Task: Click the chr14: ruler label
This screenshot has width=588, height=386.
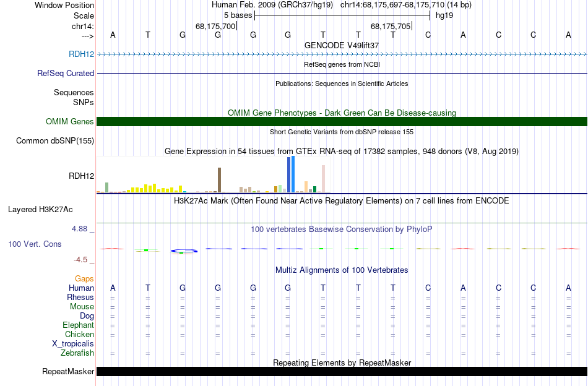Action: 82,26
